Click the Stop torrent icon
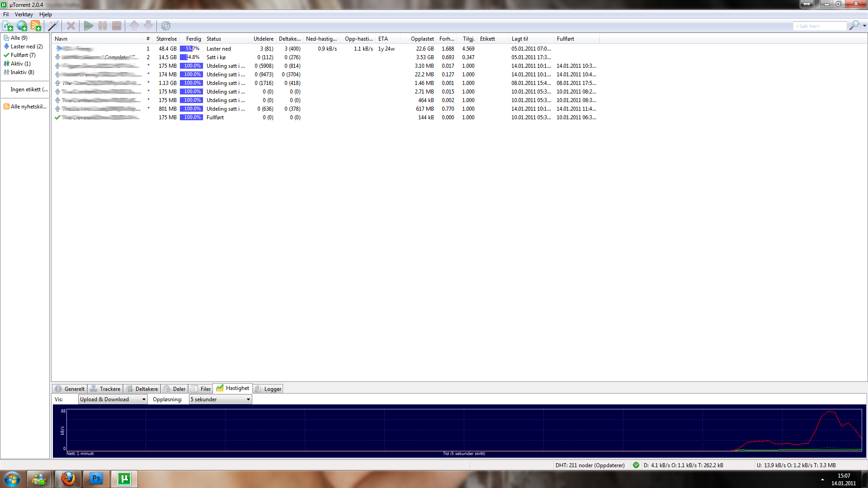868x488 pixels. (x=117, y=26)
